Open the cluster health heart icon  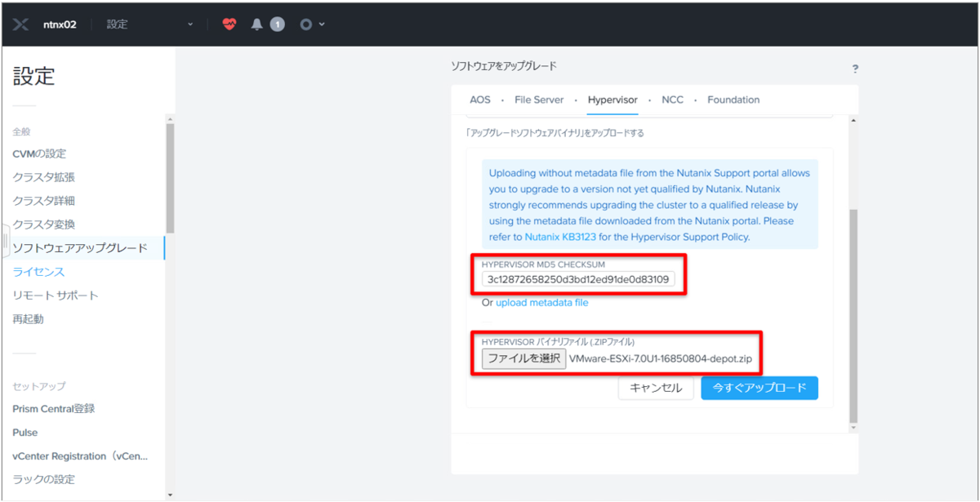point(229,24)
